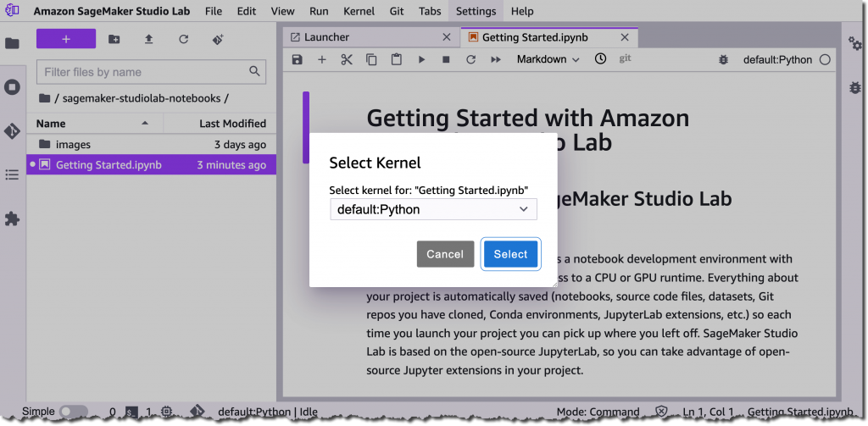Viewport: 868px width, 426px height.
Task: Open the extension manager puzzle icon
Action: click(12, 219)
